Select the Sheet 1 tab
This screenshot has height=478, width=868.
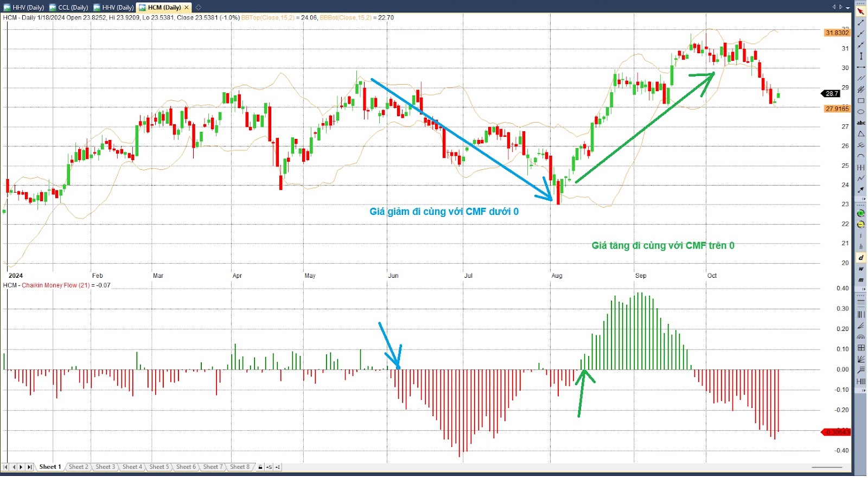(x=50, y=468)
